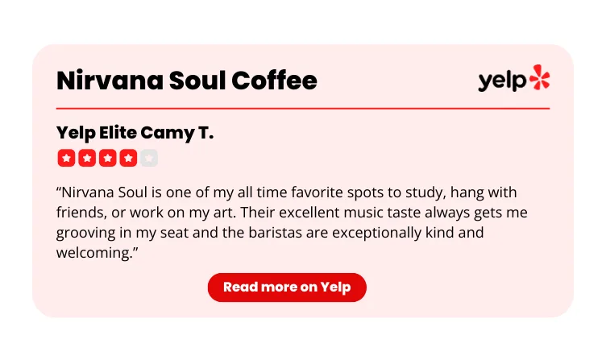The width and height of the screenshot is (606, 364).
Task: Click the word Coffee in the title
Action: coord(274,81)
